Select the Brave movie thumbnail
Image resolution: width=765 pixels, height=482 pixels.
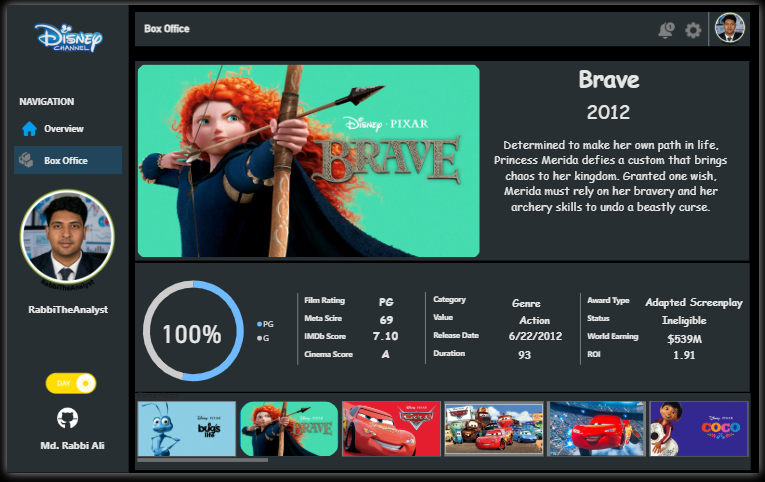point(289,429)
